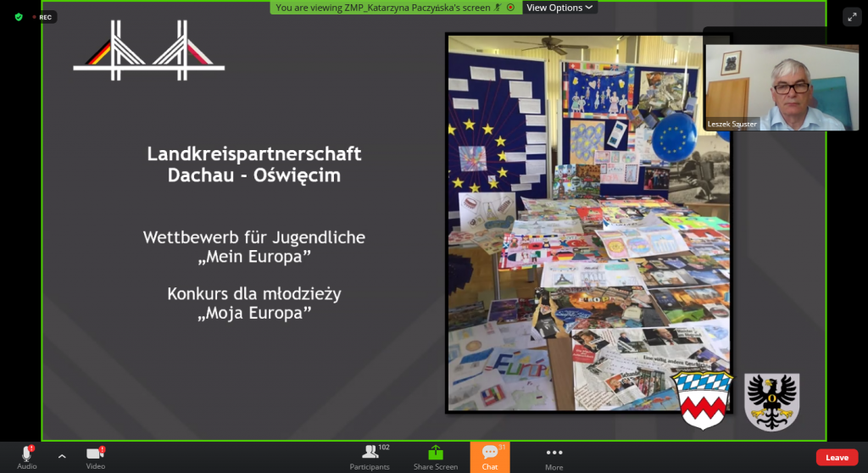Open the View Options dropdown
The height and width of the screenshot is (473, 868).
click(x=559, y=8)
